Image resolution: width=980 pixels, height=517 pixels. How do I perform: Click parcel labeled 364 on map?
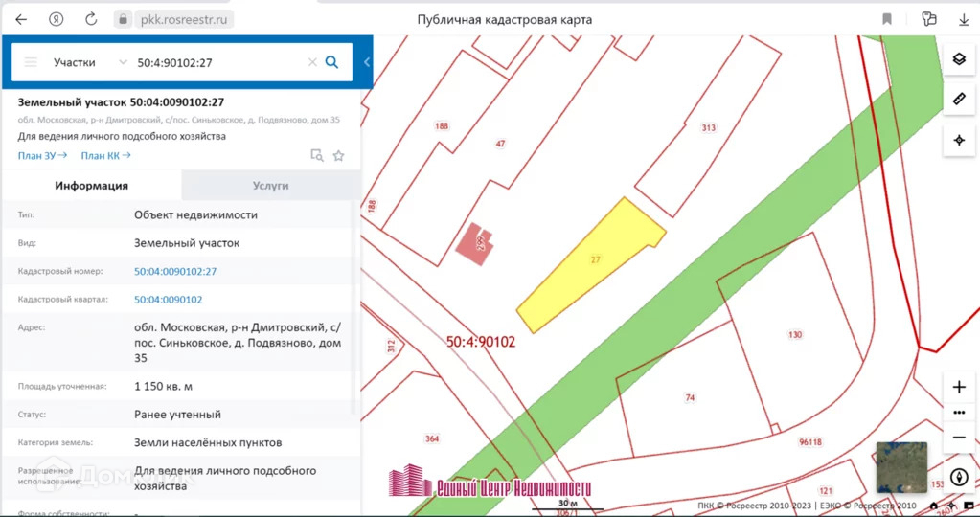coord(432,438)
